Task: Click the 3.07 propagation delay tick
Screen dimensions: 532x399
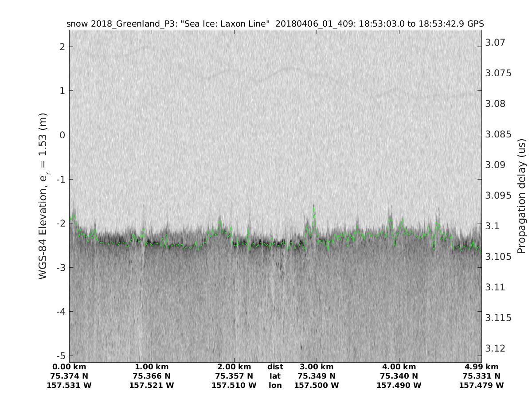Action: tap(495, 43)
